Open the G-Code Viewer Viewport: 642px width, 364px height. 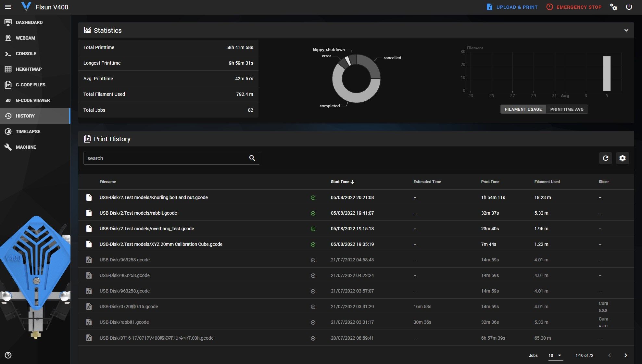tap(35, 100)
